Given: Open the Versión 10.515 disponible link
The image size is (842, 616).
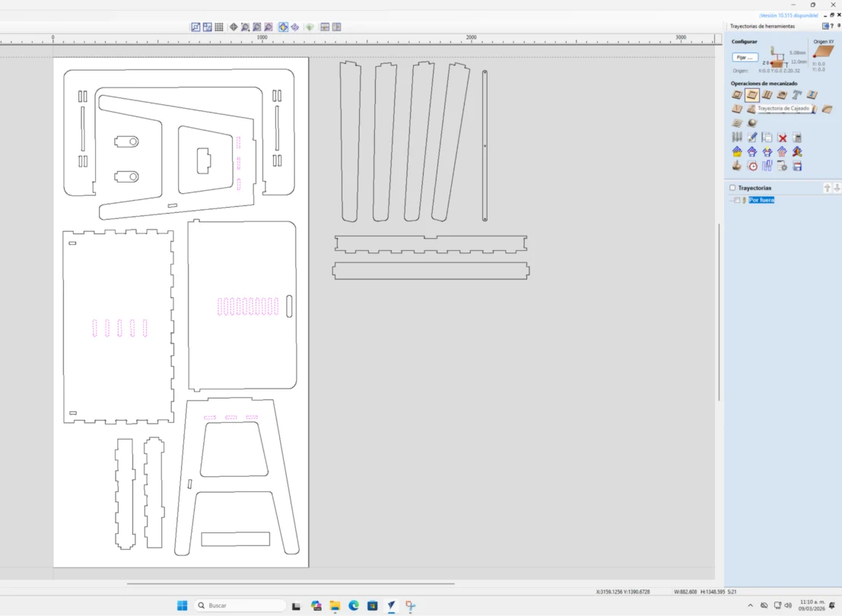Looking at the screenshot, I should click(788, 15).
